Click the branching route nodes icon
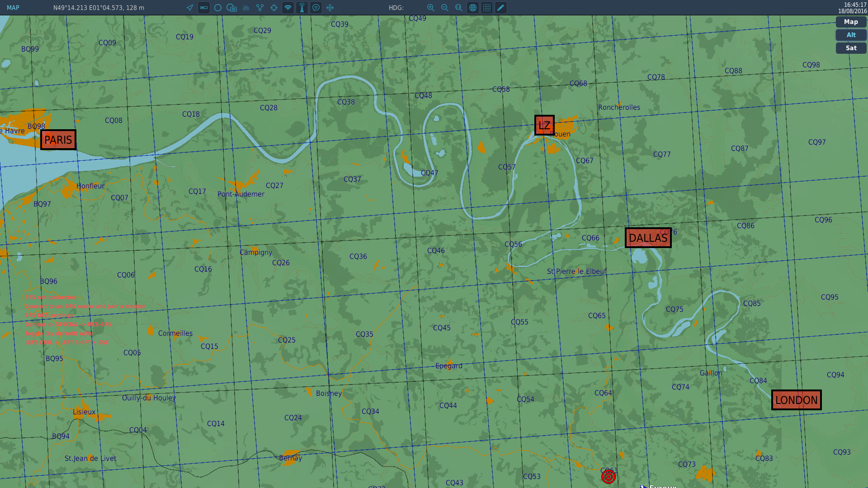The height and width of the screenshot is (488, 868). coord(260,8)
